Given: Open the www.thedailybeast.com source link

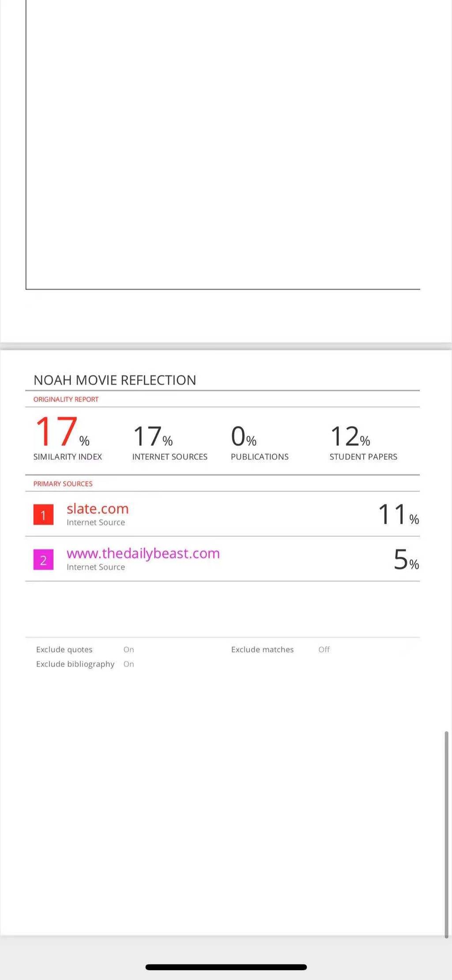Looking at the screenshot, I should (x=143, y=553).
